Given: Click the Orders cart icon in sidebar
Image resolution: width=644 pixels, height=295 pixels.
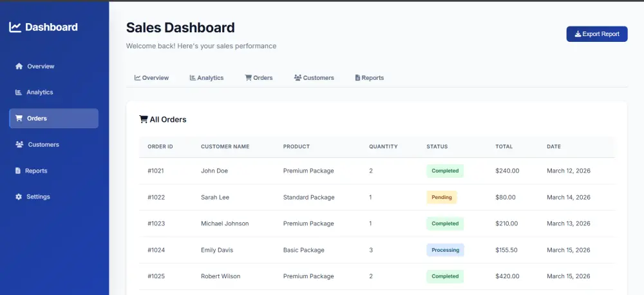Looking at the screenshot, I should click(19, 119).
